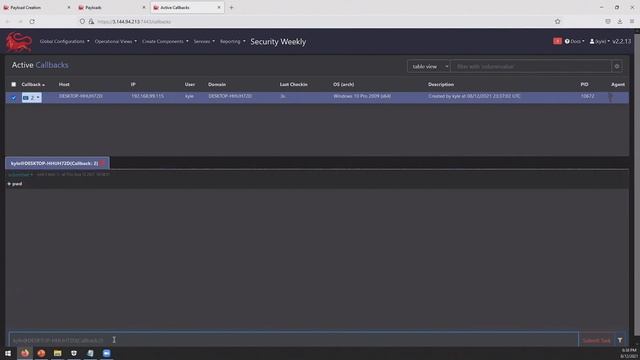Click the Firefox taskbar icon
This screenshot has width=640, height=360.
(25, 353)
